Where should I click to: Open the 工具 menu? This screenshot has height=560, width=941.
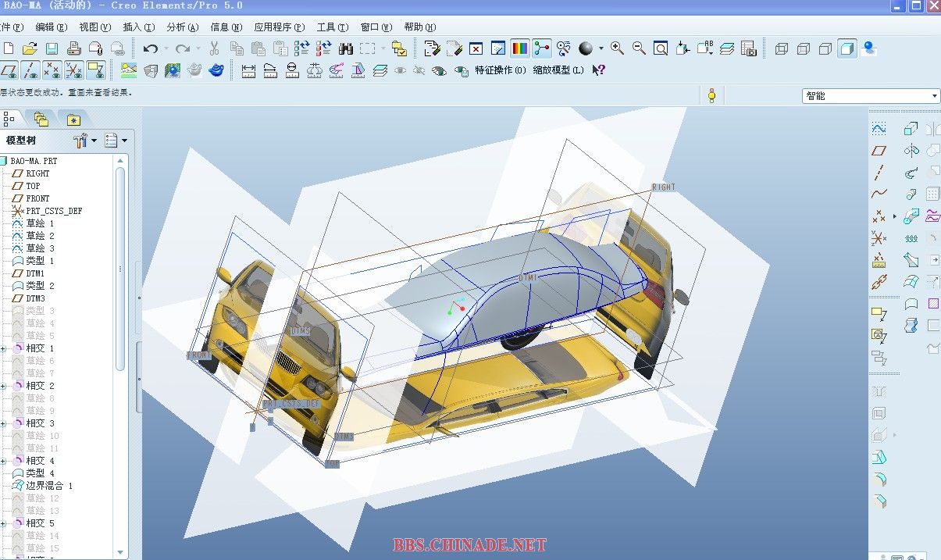[332, 27]
